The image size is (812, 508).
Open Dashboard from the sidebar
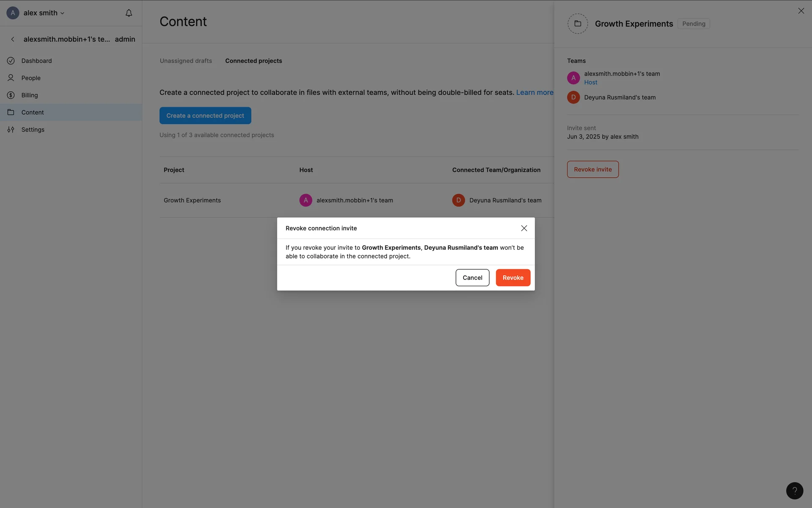36,61
